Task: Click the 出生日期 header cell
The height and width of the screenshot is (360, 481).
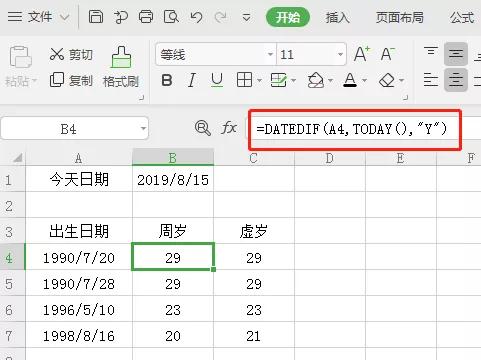Action: coord(79,231)
